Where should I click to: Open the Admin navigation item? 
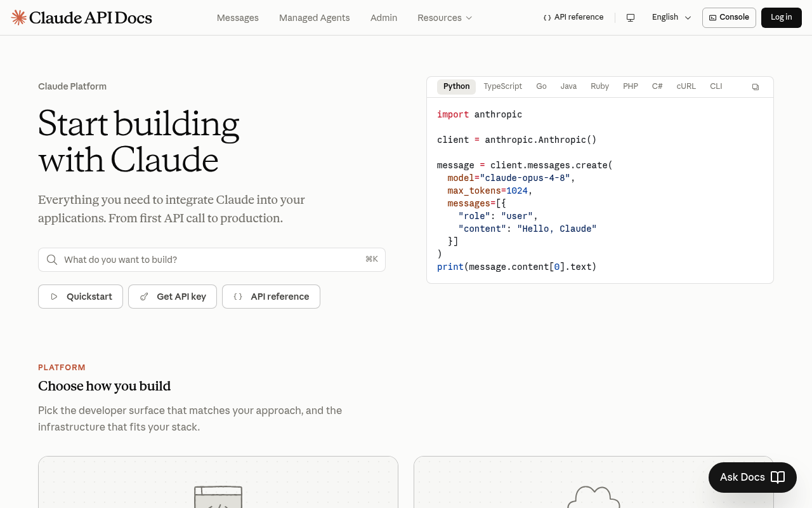384,18
